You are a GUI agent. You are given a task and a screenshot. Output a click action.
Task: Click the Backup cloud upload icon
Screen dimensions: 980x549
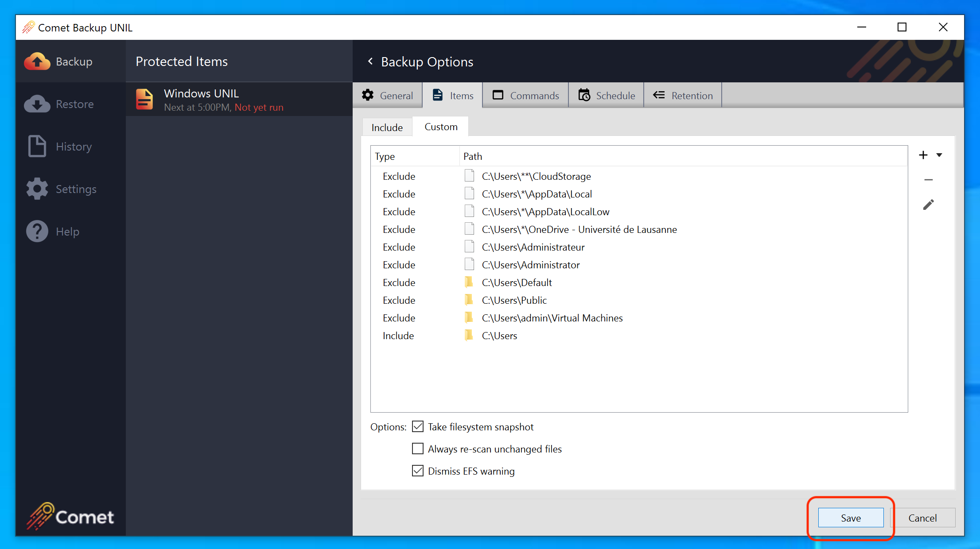point(37,62)
